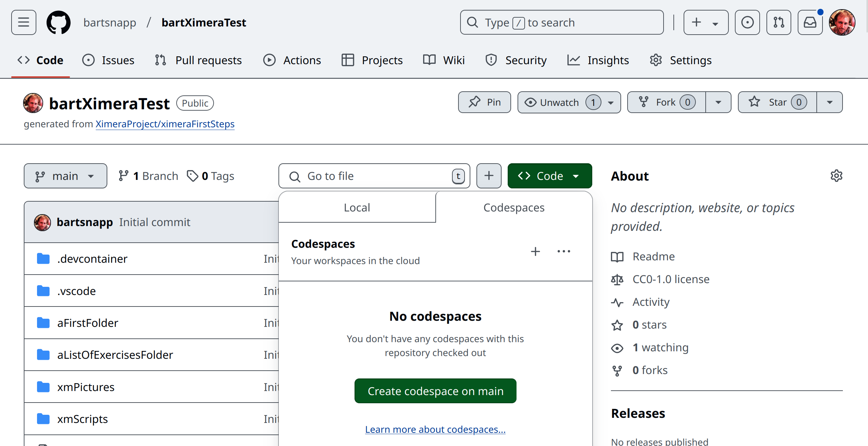Open the notifications inbox icon
The image size is (868, 446).
pyautogui.click(x=810, y=22)
